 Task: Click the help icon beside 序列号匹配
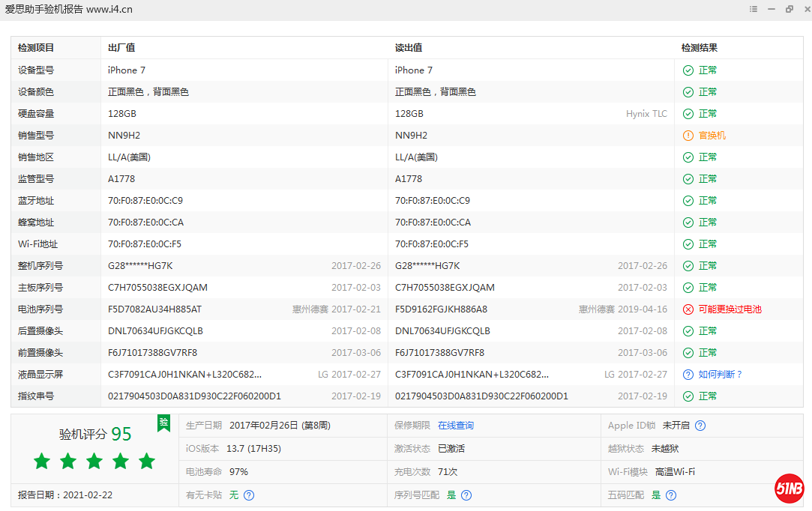tap(466, 495)
